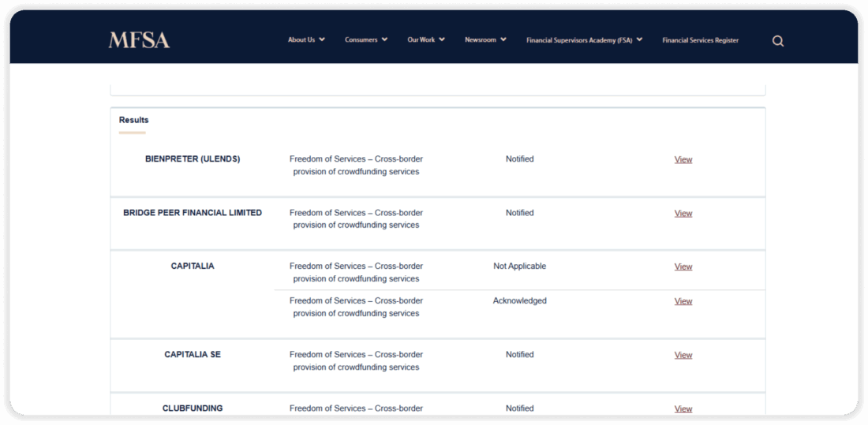Screen dimensions: 868x425
Task: Open the Our Work menu
Action: pos(421,40)
